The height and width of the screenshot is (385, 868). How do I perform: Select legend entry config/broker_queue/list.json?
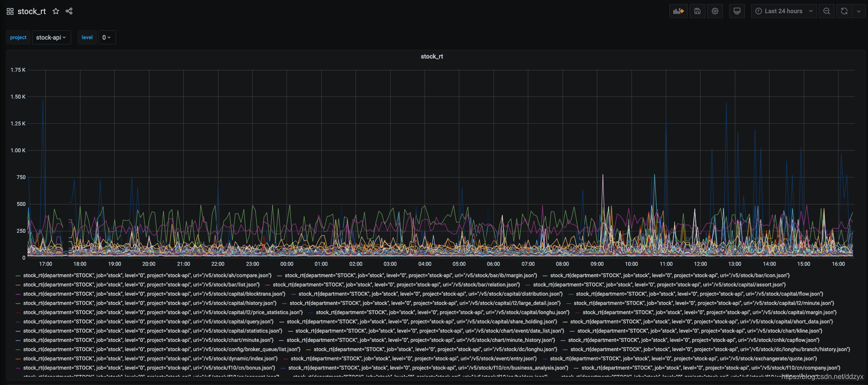pos(162,349)
